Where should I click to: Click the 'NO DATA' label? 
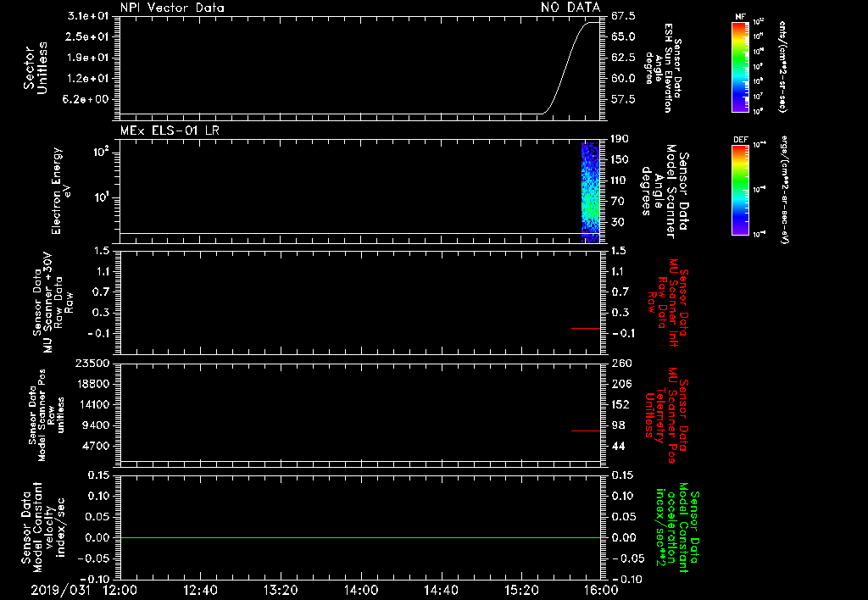tap(570, 7)
